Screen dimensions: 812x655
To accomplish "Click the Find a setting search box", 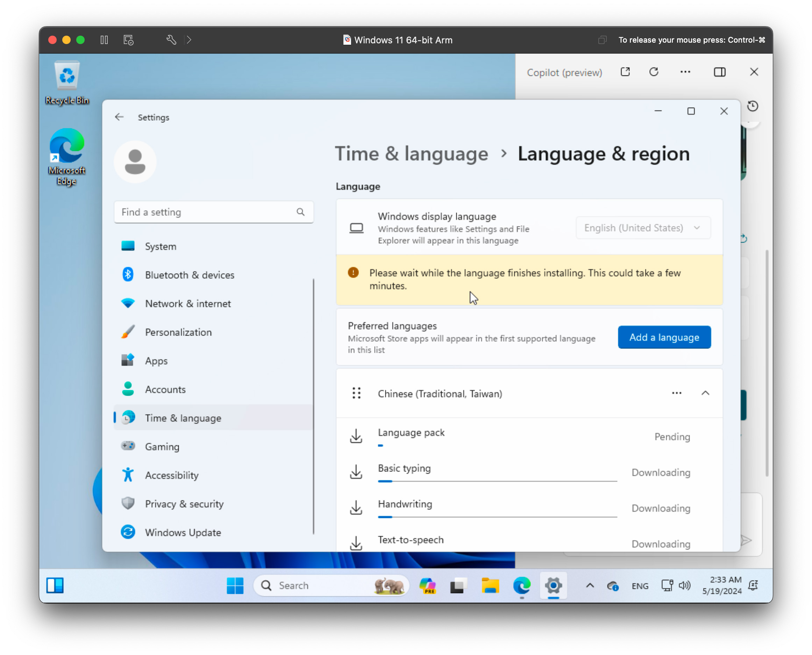I will (214, 212).
